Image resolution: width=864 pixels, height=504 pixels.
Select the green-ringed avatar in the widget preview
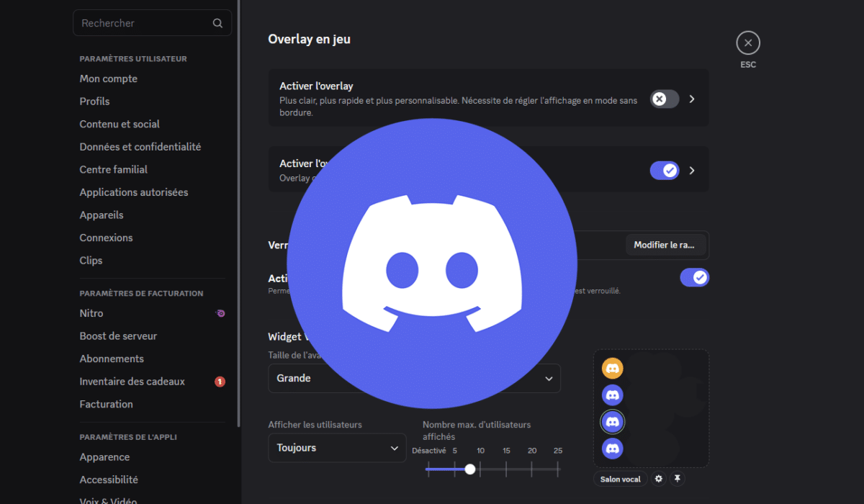612,421
